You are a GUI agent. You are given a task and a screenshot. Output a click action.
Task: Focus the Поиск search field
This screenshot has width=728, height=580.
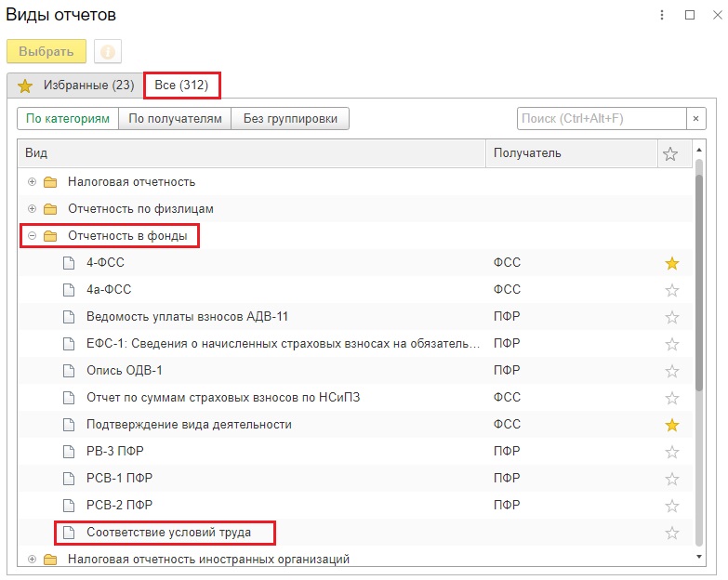602,119
